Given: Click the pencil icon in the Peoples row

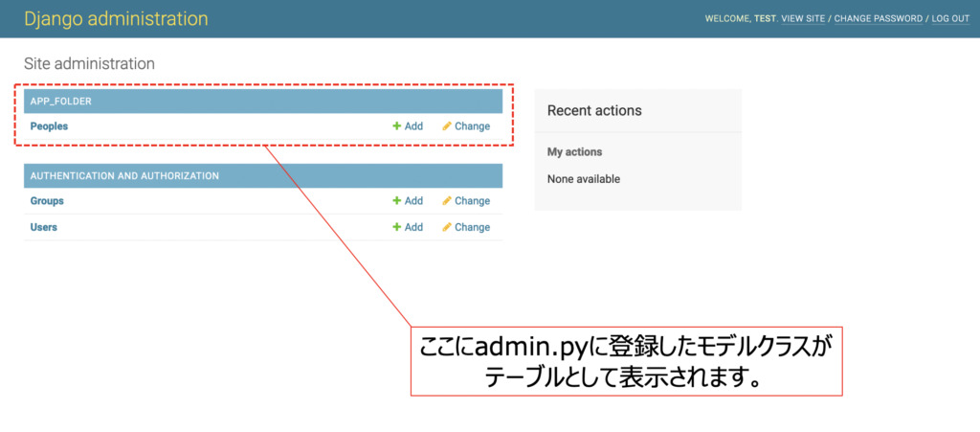Looking at the screenshot, I should click(447, 126).
